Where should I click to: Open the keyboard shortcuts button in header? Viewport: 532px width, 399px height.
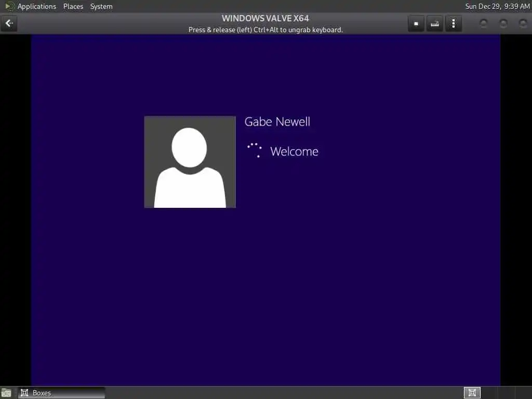[x=435, y=23]
